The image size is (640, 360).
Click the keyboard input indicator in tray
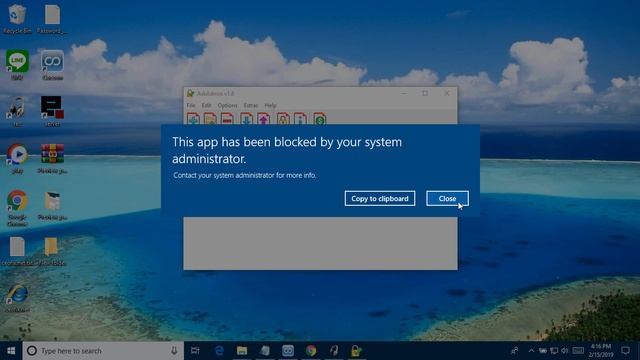tap(578, 351)
